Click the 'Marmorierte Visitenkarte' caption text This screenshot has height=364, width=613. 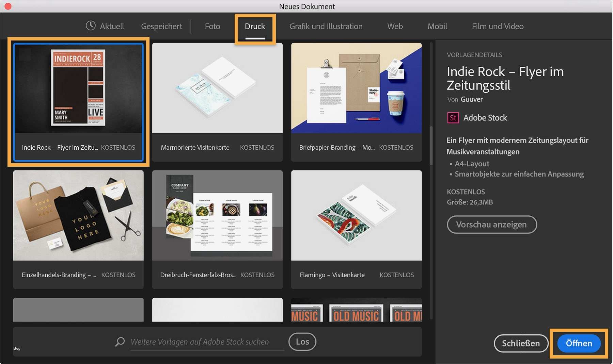point(195,147)
